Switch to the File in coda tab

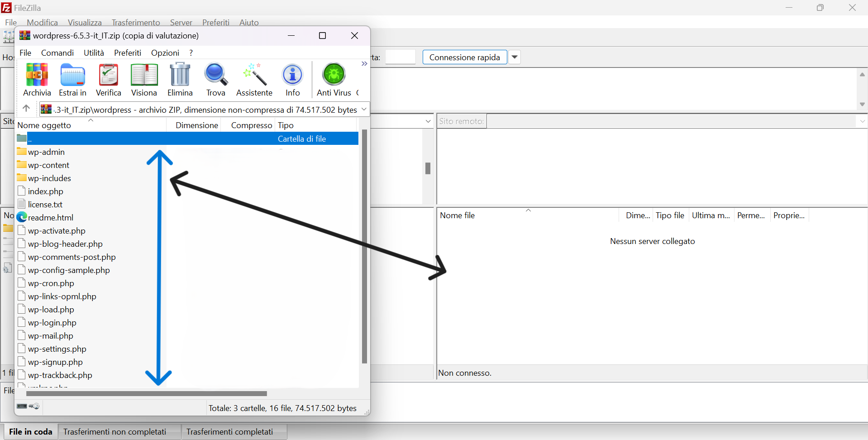click(x=31, y=432)
